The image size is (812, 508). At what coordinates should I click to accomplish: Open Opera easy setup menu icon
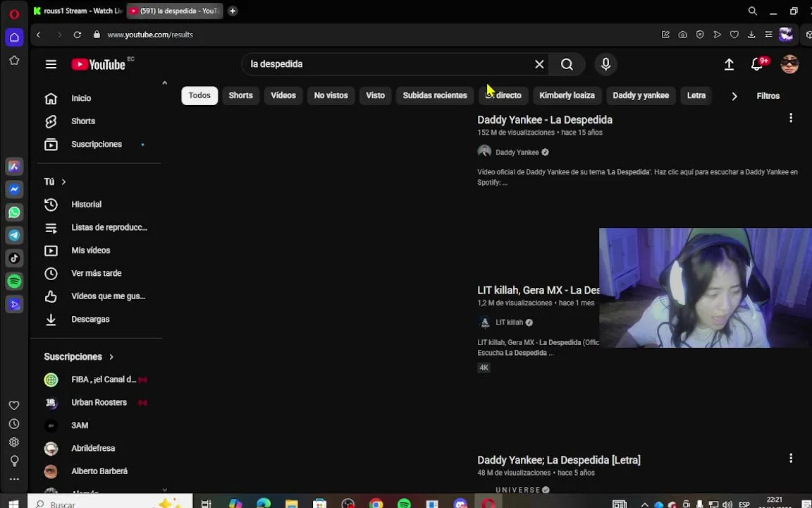click(x=768, y=35)
